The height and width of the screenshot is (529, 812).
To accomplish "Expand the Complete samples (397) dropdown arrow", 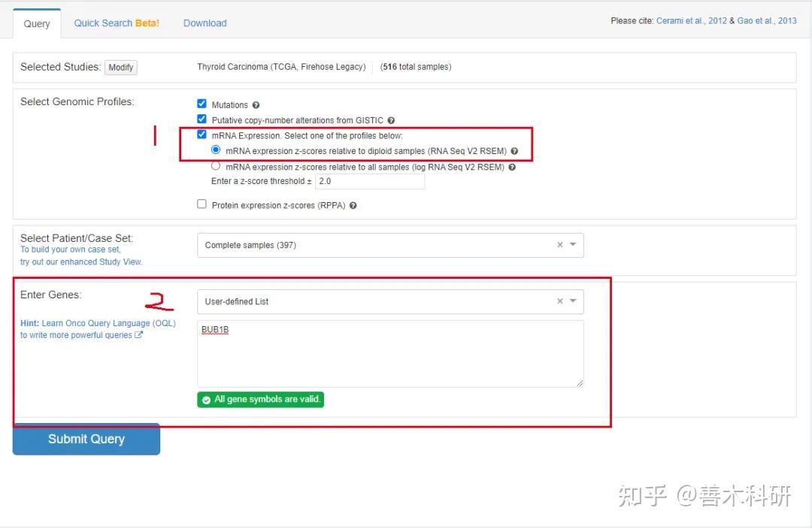I will 573,245.
